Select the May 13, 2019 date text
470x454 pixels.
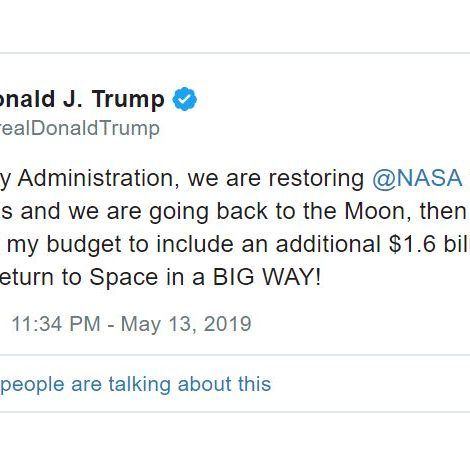tap(186, 324)
